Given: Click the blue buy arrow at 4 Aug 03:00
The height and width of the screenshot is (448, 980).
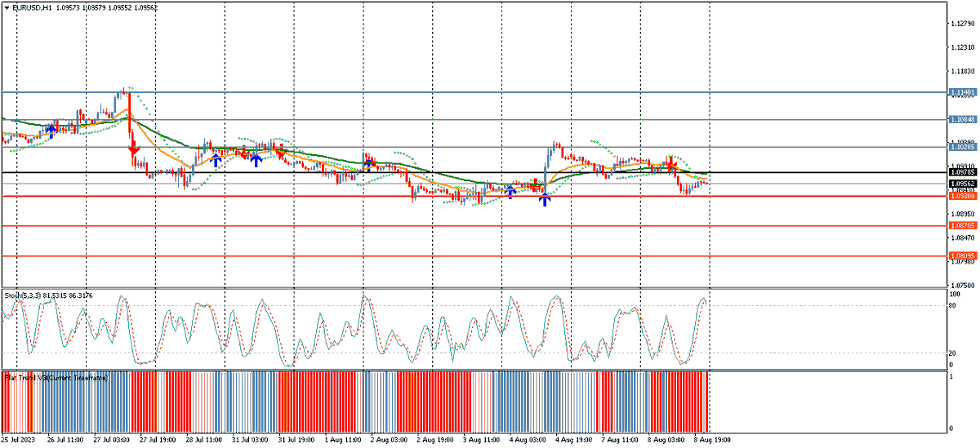Looking at the screenshot, I should tap(510, 191).
